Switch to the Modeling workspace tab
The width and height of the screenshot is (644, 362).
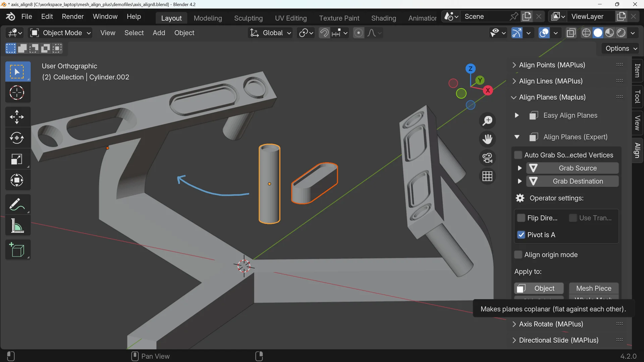click(207, 18)
